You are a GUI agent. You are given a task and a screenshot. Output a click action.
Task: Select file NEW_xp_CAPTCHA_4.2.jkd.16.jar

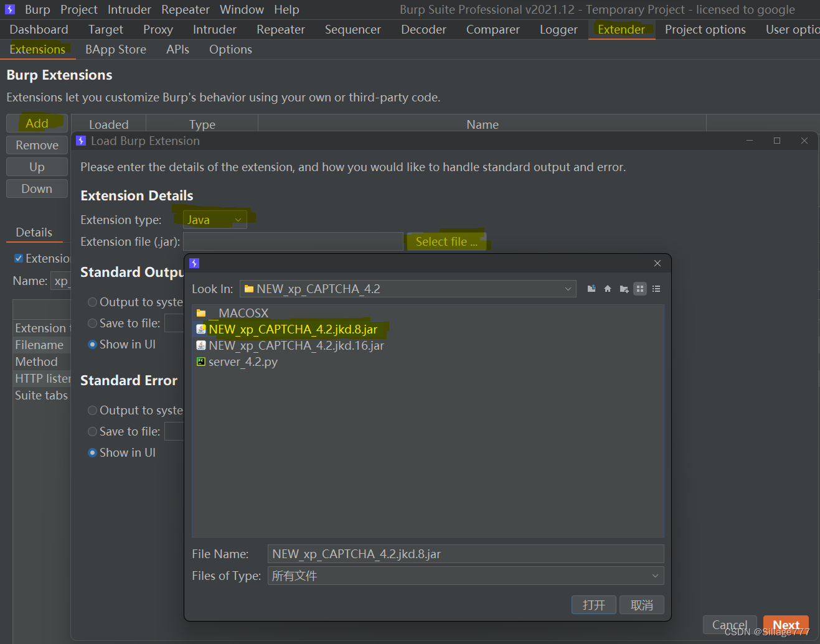(296, 345)
